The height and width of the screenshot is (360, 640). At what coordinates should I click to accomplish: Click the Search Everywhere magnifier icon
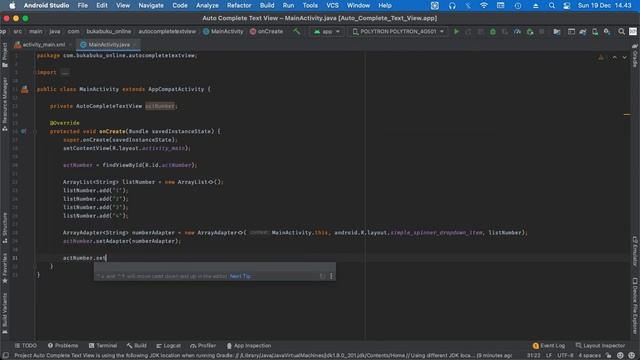621,31
